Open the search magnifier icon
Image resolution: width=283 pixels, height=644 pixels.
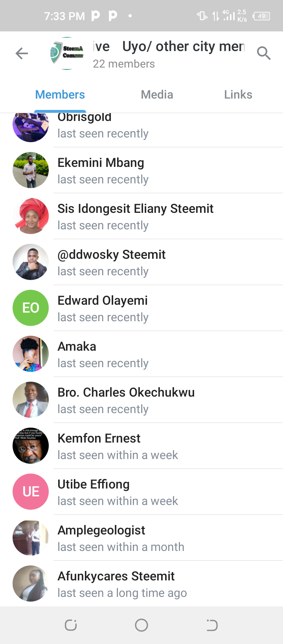[264, 53]
